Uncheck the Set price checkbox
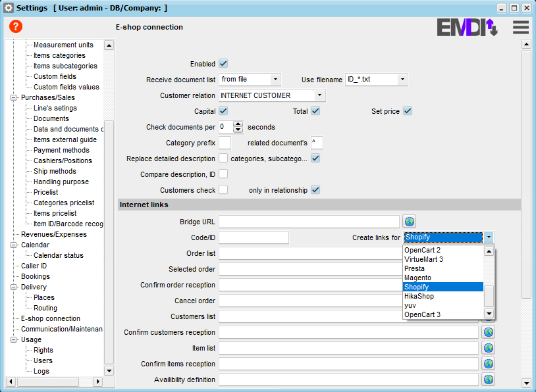Viewport: 536px width, 392px height. pyautogui.click(x=408, y=111)
